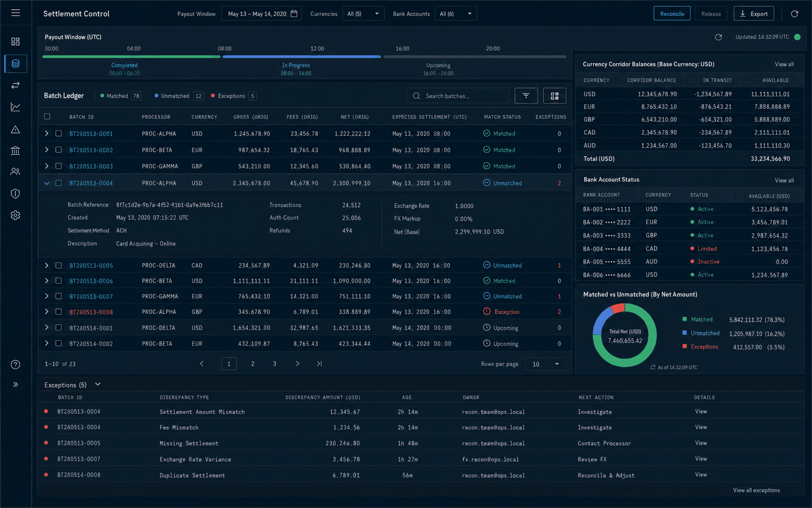Select page 1 of batches
Viewport: 812px width, 508px height.
click(229, 364)
